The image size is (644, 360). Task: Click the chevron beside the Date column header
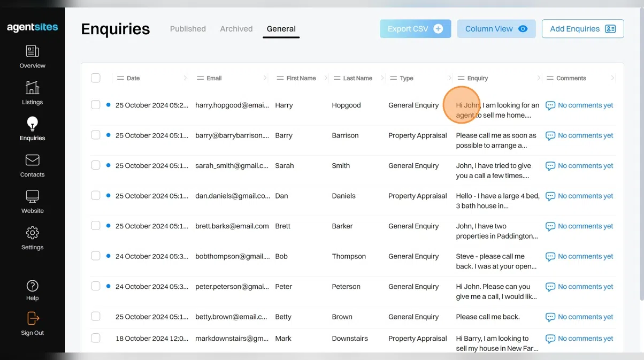pyautogui.click(x=185, y=78)
